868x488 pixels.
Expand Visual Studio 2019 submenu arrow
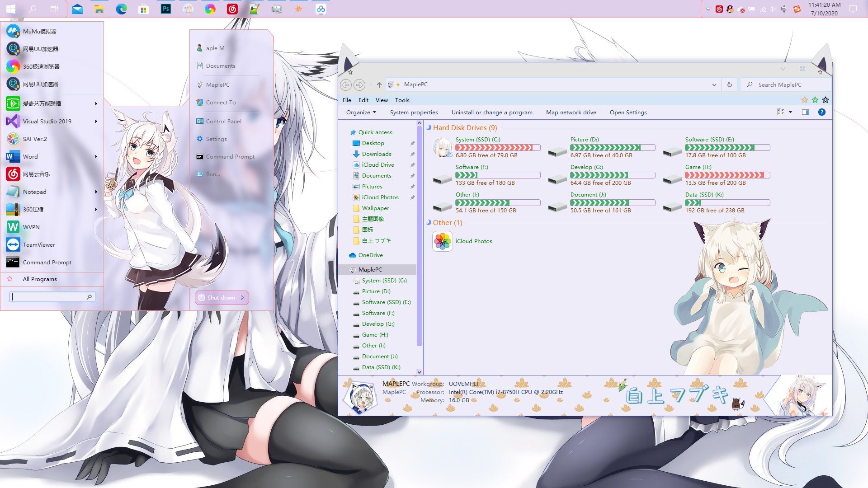tap(96, 121)
